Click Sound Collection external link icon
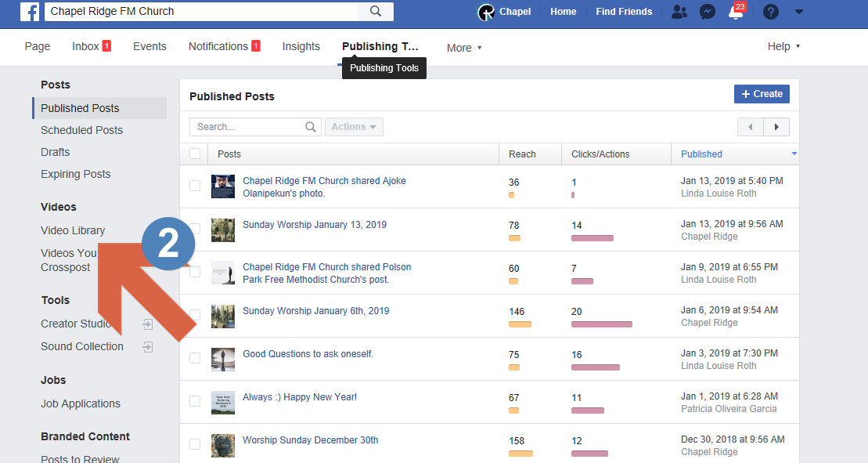Viewport: 868px width, 463px height. pos(148,347)
